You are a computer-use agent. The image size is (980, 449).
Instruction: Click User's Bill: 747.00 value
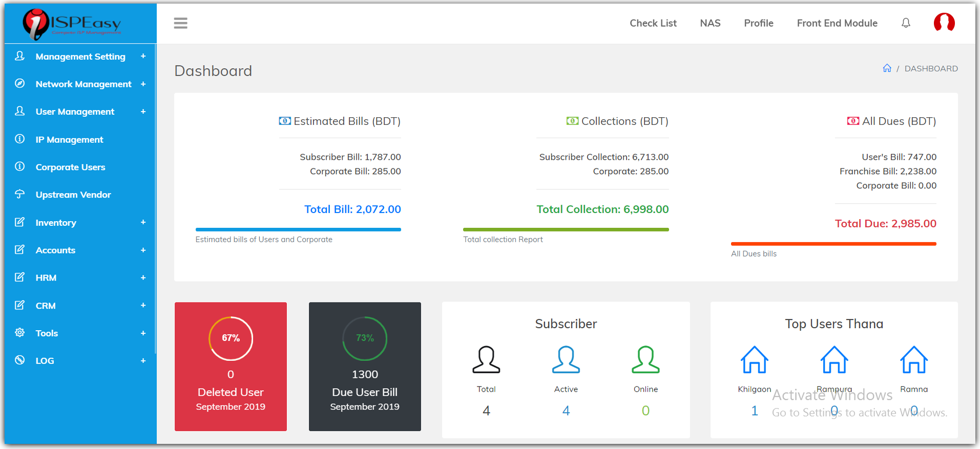tap(899, 157)
